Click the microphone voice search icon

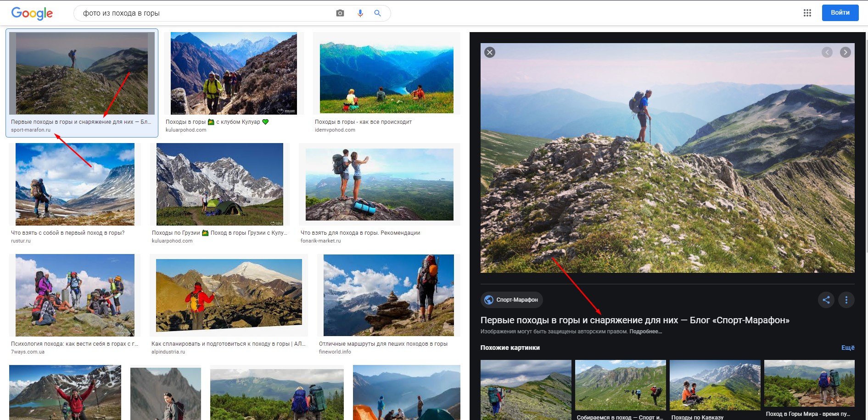pyautogui.click(x=360, y=13)
